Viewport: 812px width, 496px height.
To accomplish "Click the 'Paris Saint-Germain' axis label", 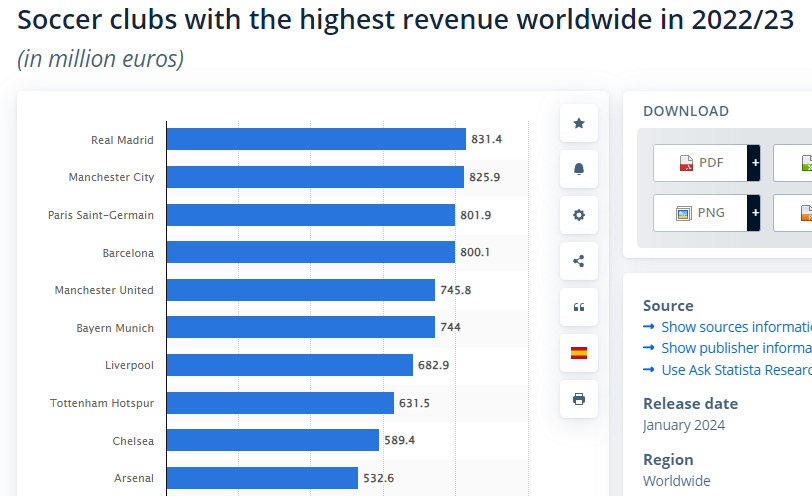I will (101, 215).
